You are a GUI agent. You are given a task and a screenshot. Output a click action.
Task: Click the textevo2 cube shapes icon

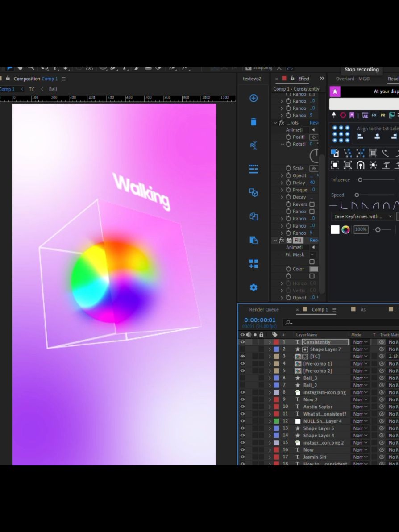pos(254,193)
